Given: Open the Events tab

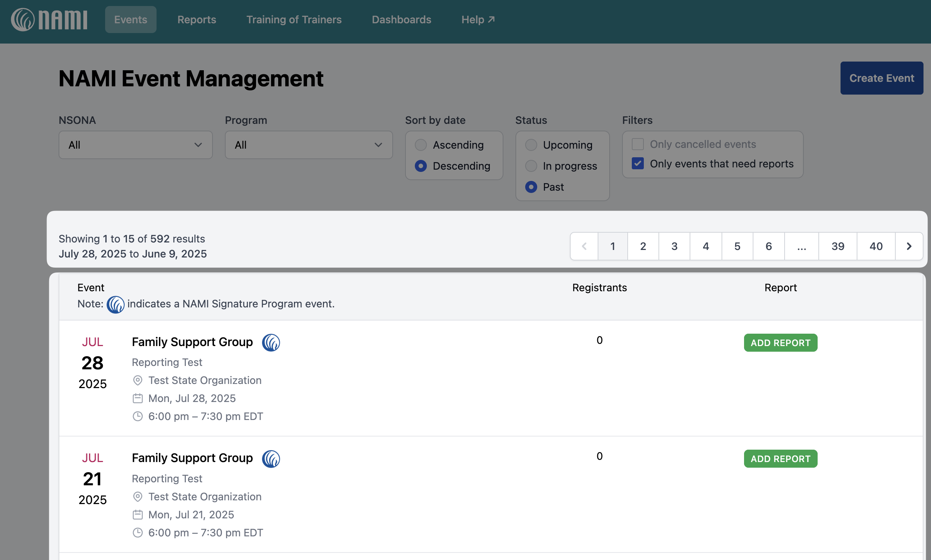Looking at the screenshot, I should click(131, 20).
